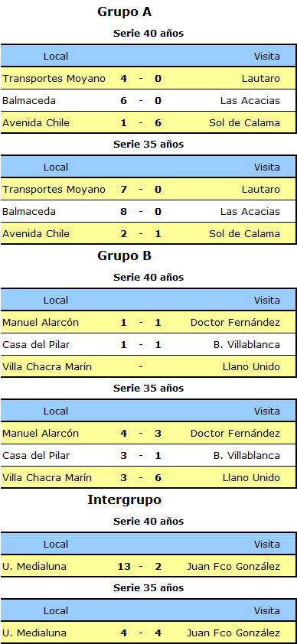Select the Balmaceda 8 - 0 score row
Image resolution: width=297 pixels, height=644 pixels.
[x=148, y=212]
